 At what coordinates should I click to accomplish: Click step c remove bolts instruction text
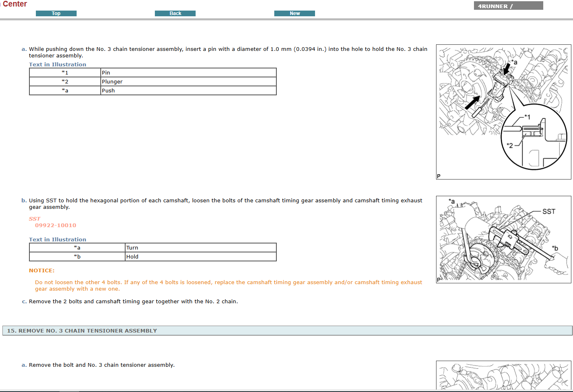click(133, 302)
